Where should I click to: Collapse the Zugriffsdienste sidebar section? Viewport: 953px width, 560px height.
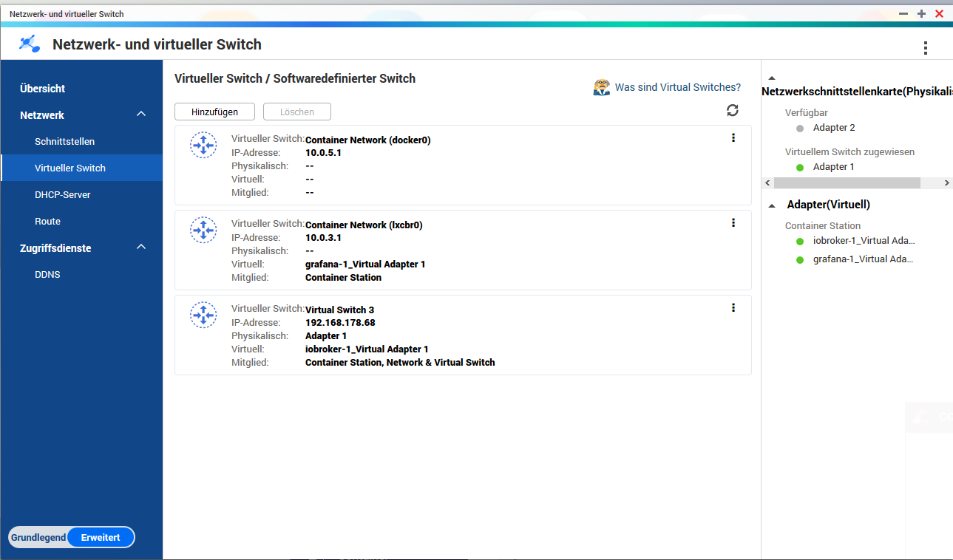(141, 247)
